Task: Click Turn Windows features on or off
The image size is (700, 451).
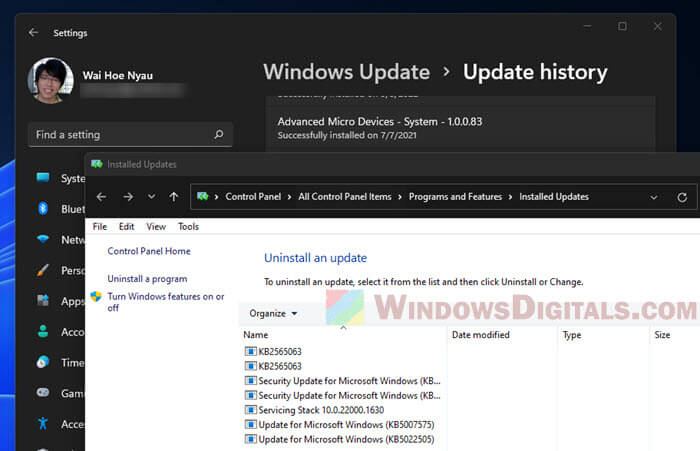Action: pos(166,302)
